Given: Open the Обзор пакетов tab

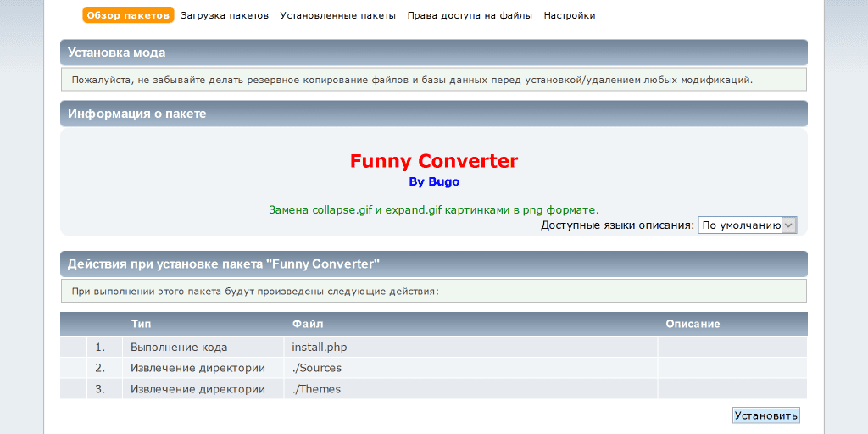Looking at the screenshot, I should (128, 15).
